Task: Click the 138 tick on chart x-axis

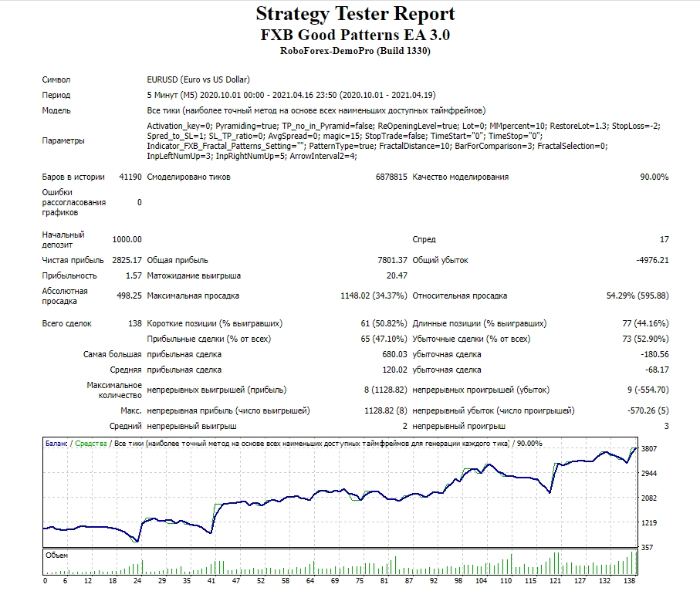Action: tap(629, 581)
